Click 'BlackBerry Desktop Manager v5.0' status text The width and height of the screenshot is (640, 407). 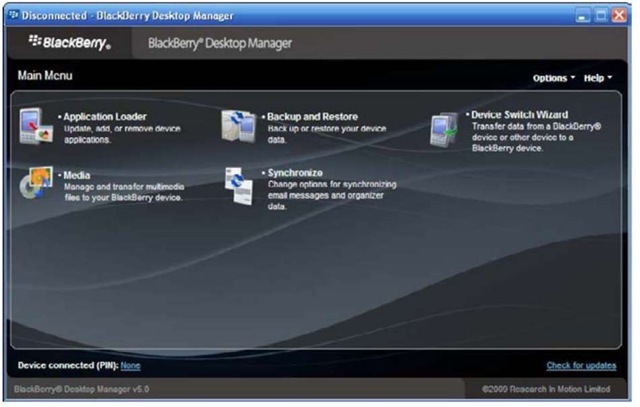82,389
